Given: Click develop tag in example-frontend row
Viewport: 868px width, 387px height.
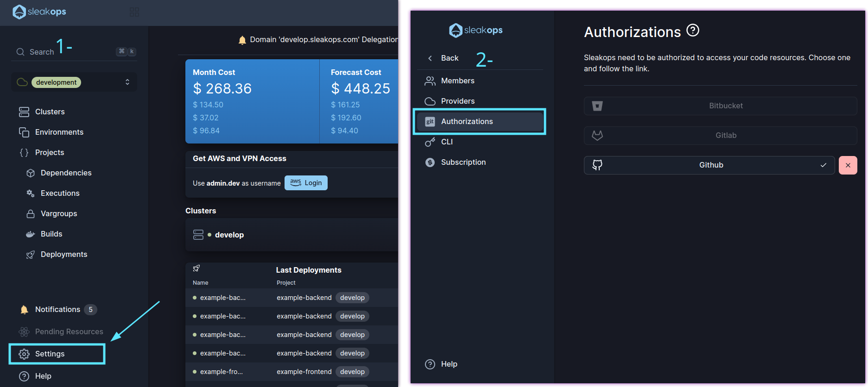Looking at the screenshot, I should click(x=352, y=372).
